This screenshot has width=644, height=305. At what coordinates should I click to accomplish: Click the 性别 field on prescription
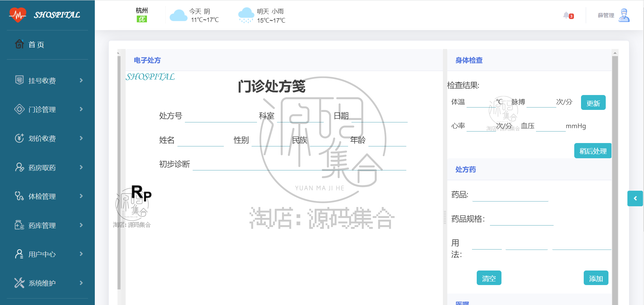click(x=271, y=140)
